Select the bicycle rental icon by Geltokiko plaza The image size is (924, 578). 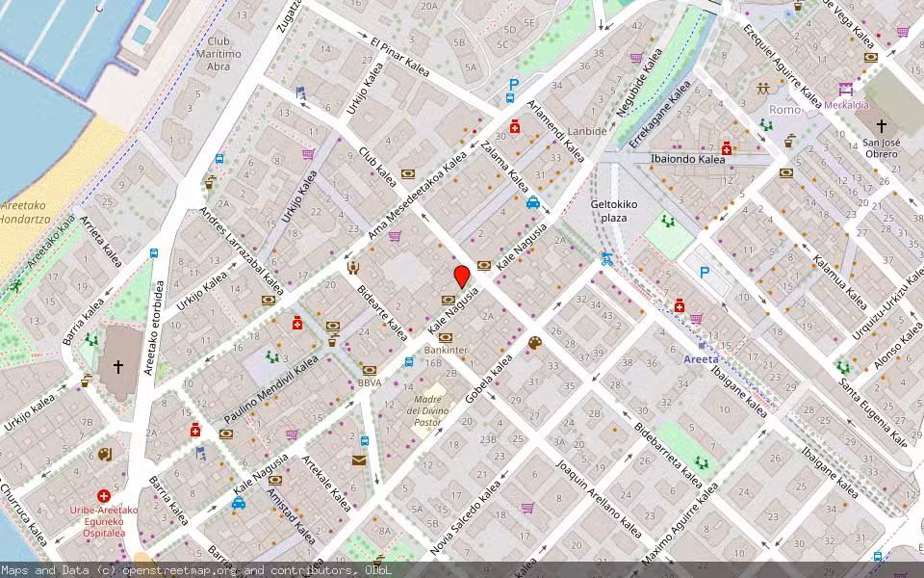[607, 258]
